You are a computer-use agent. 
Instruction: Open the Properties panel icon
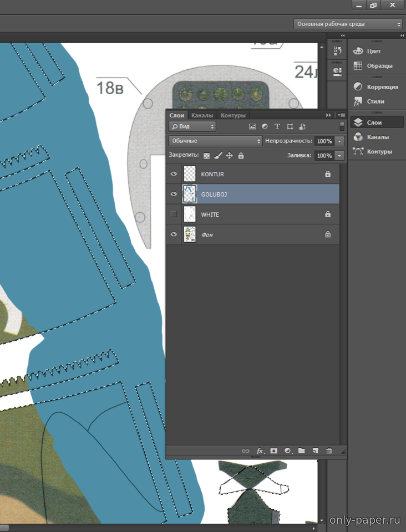point(337,71)
